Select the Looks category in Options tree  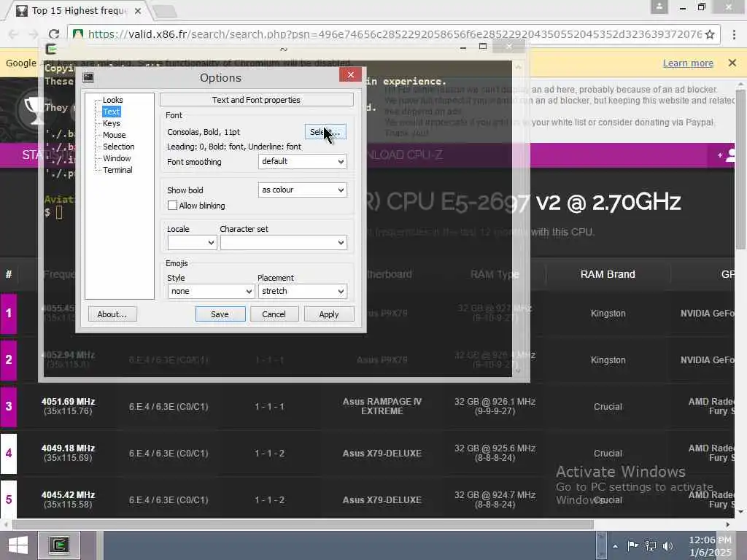point(112,100)
